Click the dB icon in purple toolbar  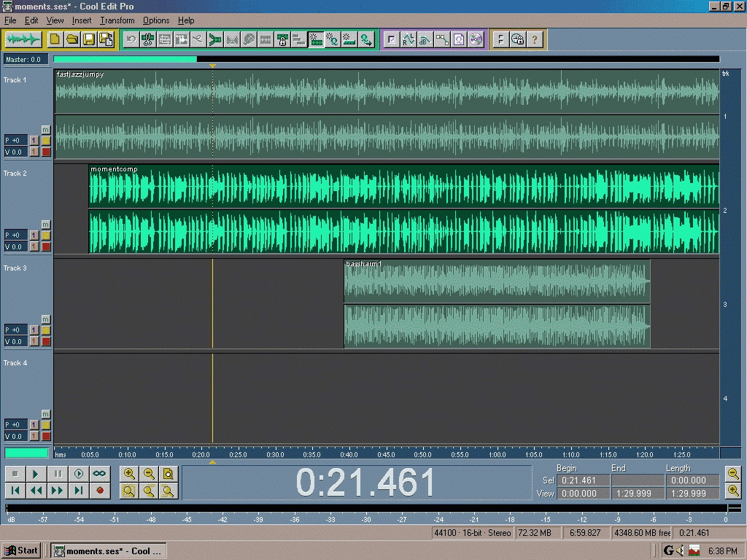point(425,39)
